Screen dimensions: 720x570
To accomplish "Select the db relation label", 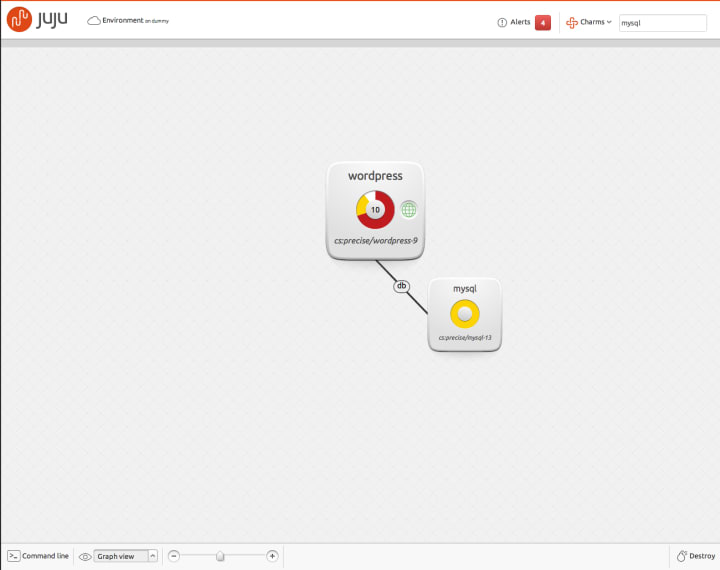I will click(401, 286).
